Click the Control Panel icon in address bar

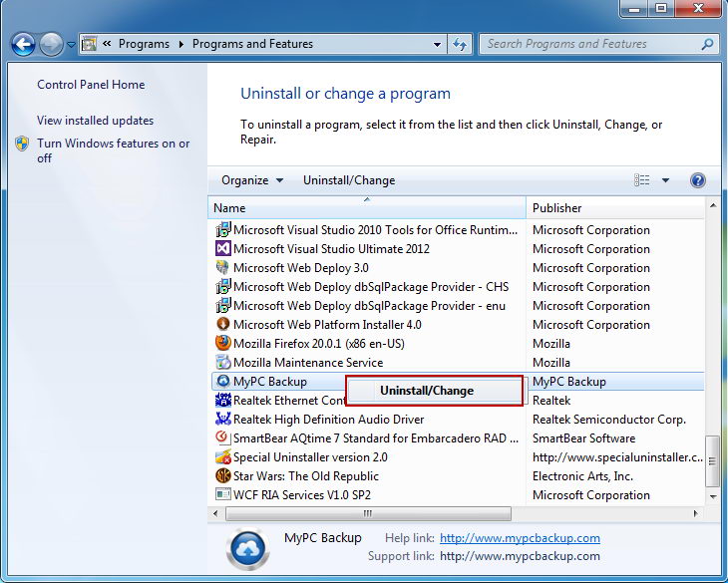coord(89,44)
